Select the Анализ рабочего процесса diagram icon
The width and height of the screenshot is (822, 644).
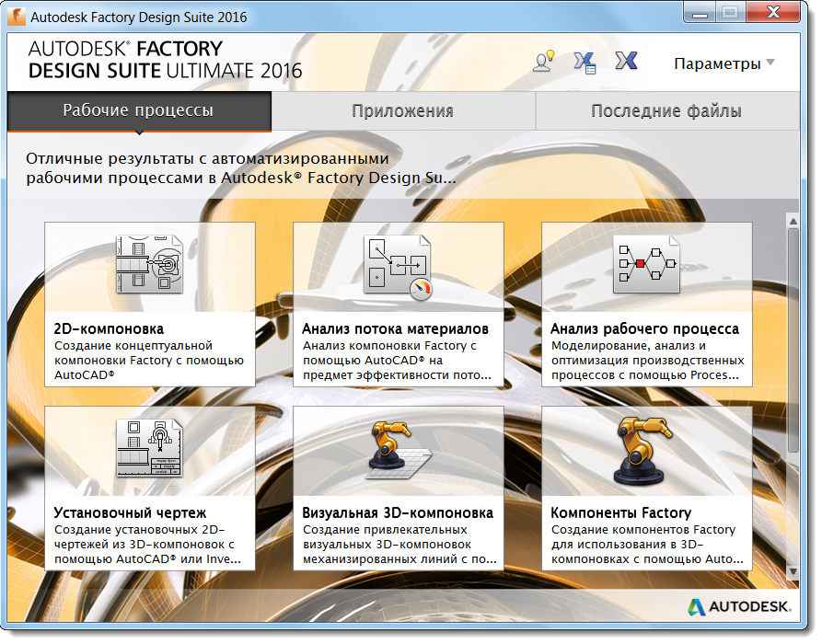(646, 263)
